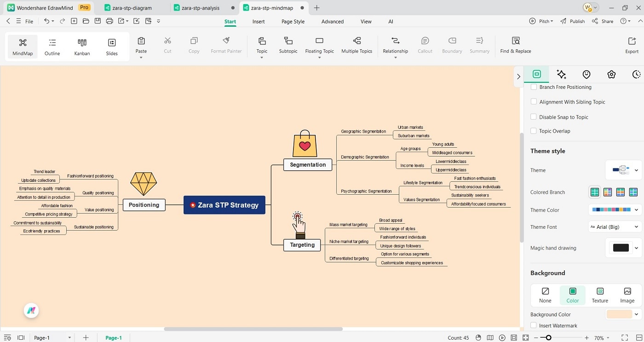Switch to MindMap view mode
The image size is (644, 342).
pos(23,47)
